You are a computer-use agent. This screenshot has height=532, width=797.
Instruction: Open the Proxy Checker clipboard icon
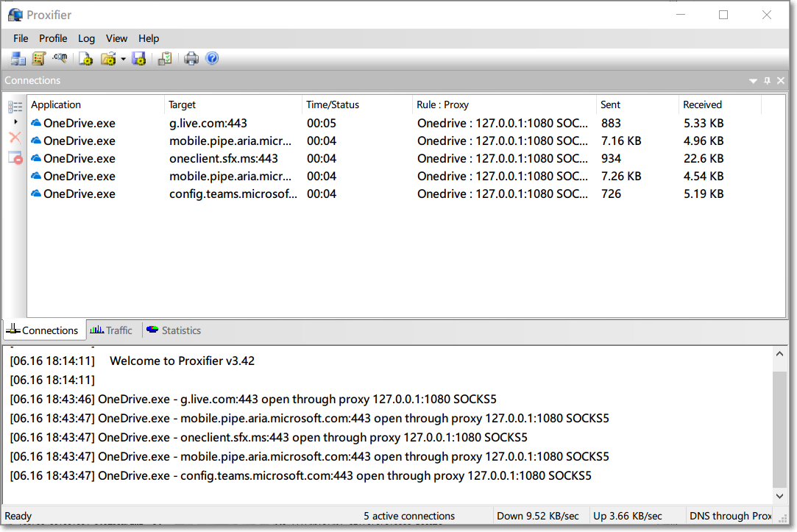coord(165,59)
